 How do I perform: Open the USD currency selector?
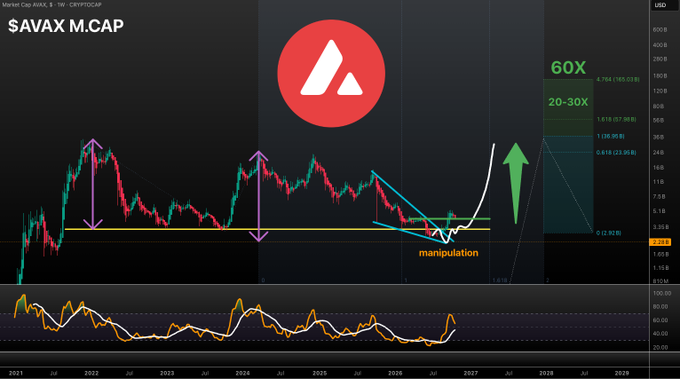pyautogui.click(x=660, y=5)
